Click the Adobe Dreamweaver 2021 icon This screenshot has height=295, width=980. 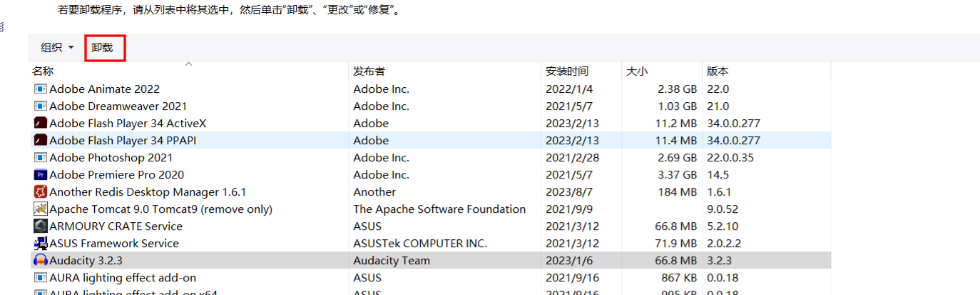tap(40, 106)
